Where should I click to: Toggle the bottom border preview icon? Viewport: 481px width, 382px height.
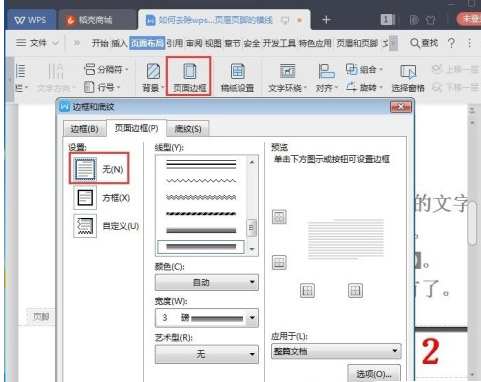[x=279, y=262]
